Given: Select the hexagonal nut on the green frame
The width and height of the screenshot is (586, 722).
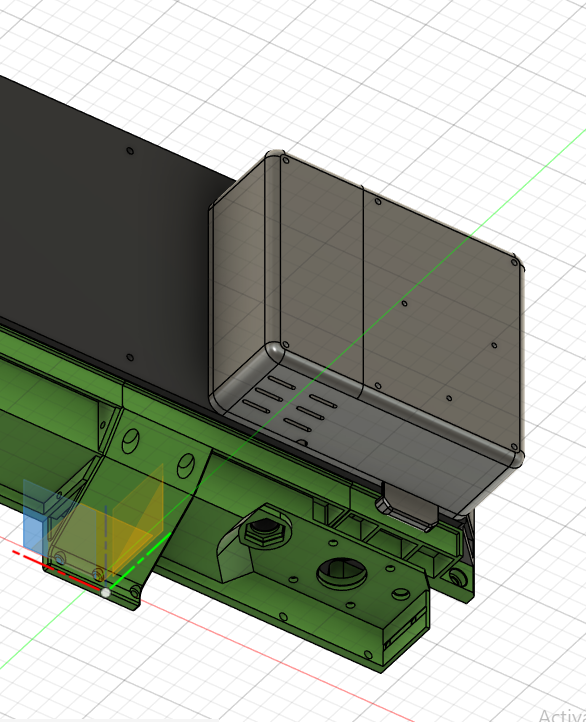Looking at the screenshot, I should 265,532.
